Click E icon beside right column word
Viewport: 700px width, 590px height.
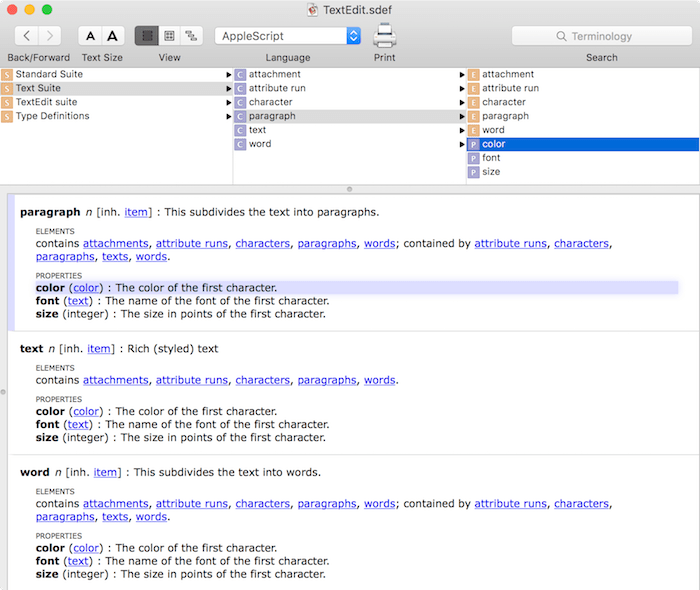(473, 130)
